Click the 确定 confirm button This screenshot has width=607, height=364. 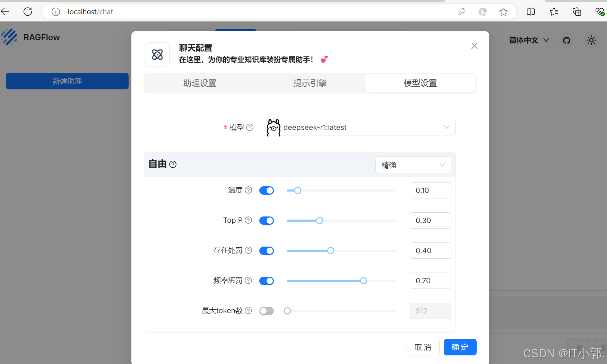(x=460, y=347)
